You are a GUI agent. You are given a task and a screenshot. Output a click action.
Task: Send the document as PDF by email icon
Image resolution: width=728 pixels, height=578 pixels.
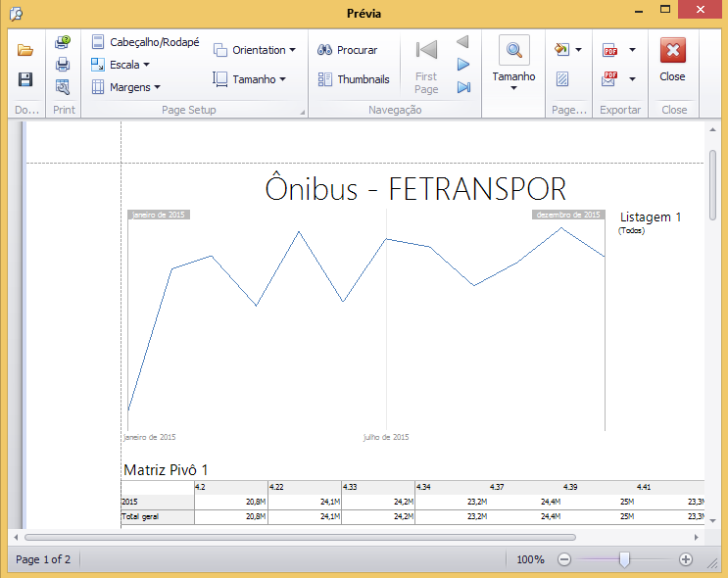click(x=609, y=79)
